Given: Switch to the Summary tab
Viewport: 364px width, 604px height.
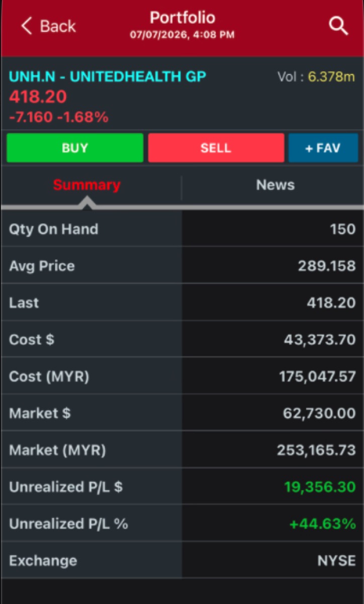Looking at the screenshot, I should (87, 185).
